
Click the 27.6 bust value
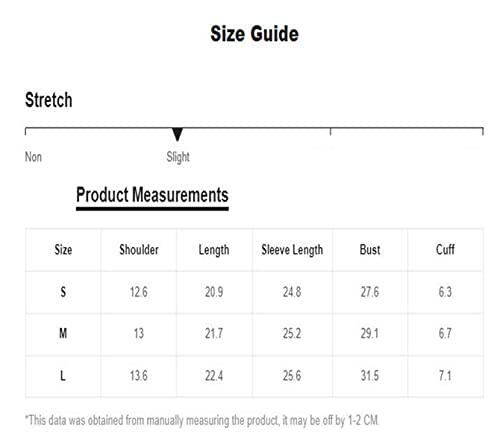tap(370, 292)
